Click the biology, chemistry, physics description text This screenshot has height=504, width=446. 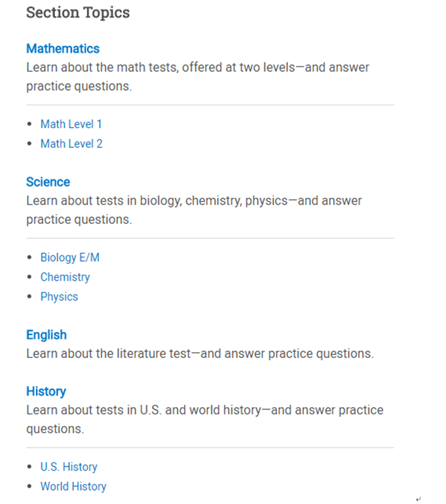pos(195,210)
